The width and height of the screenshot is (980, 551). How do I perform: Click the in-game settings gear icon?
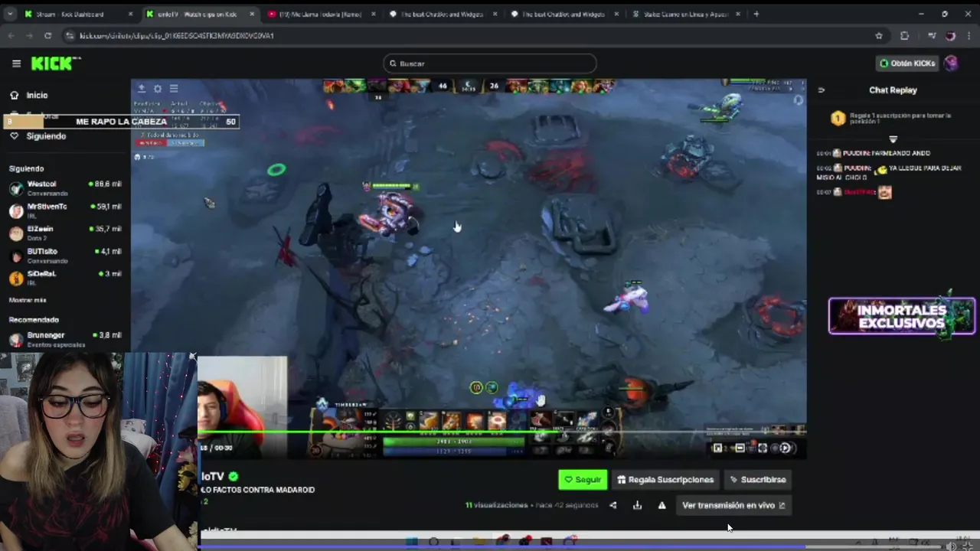[158, 89]
